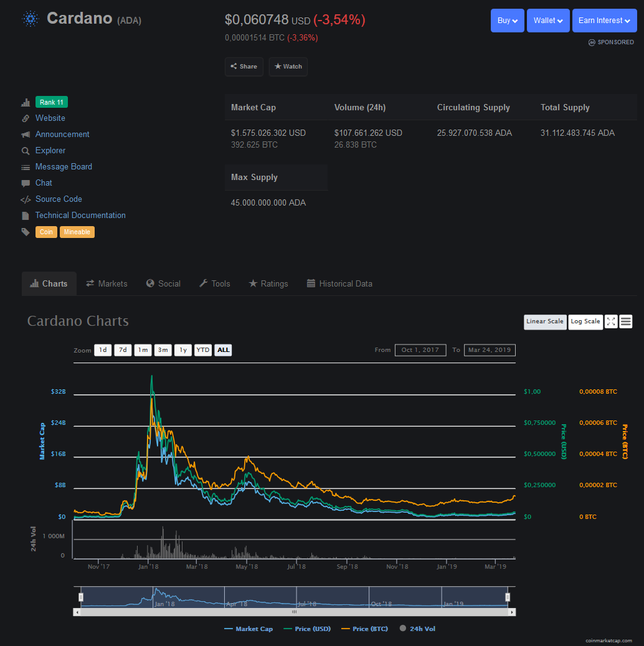Set chart zoom to 1d

103,350
